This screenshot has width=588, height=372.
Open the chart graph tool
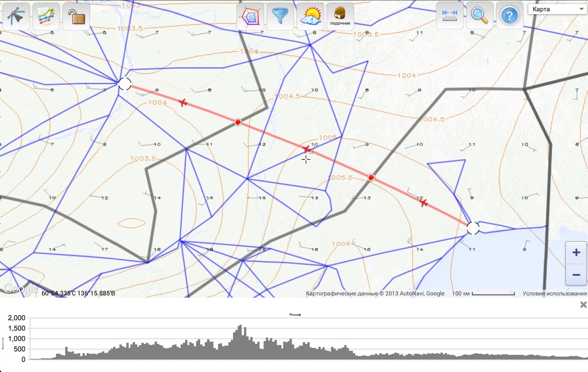pos(46,16)
